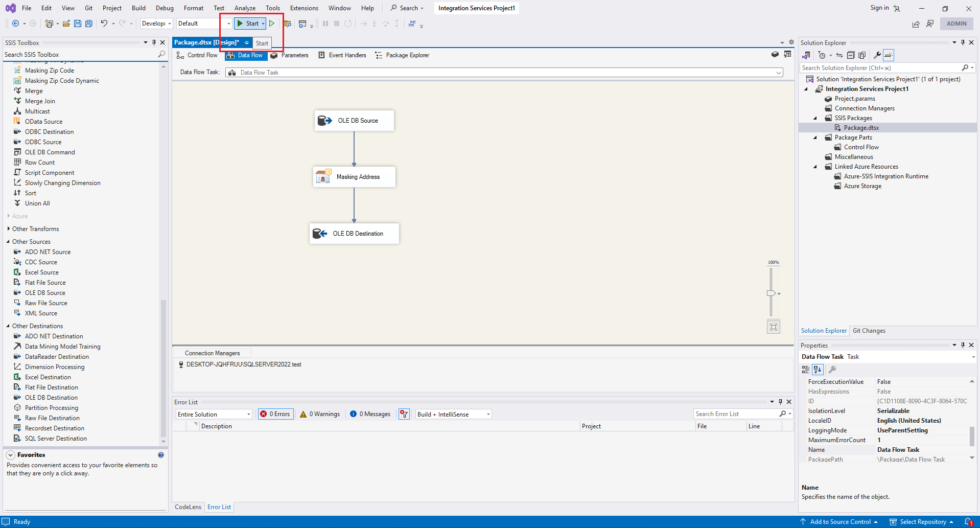Switch to the Package Explorer tab
The width and height of the screenshot is (980, 528).
pyautogui.click(x=402, y=55)
